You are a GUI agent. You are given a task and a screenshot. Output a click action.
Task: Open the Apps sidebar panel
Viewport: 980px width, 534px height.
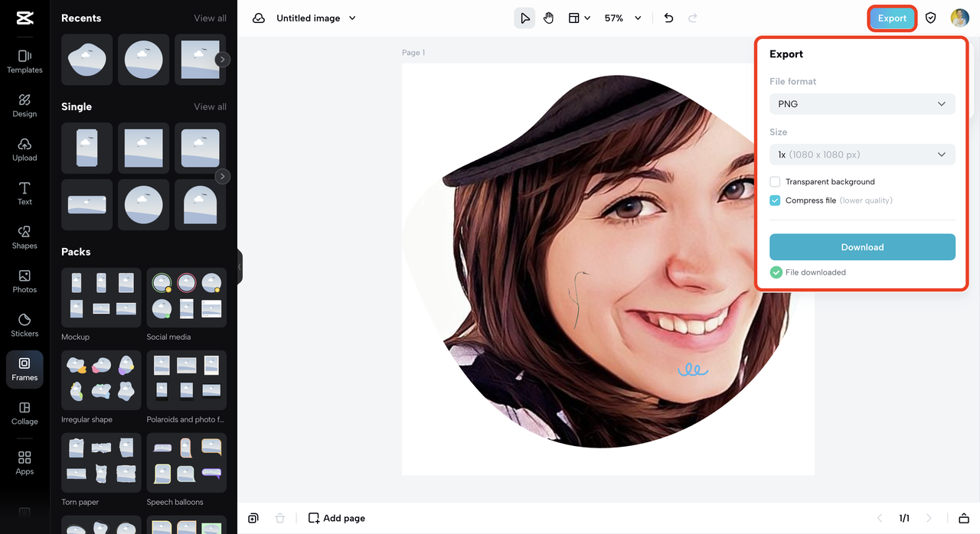[24, 463]
